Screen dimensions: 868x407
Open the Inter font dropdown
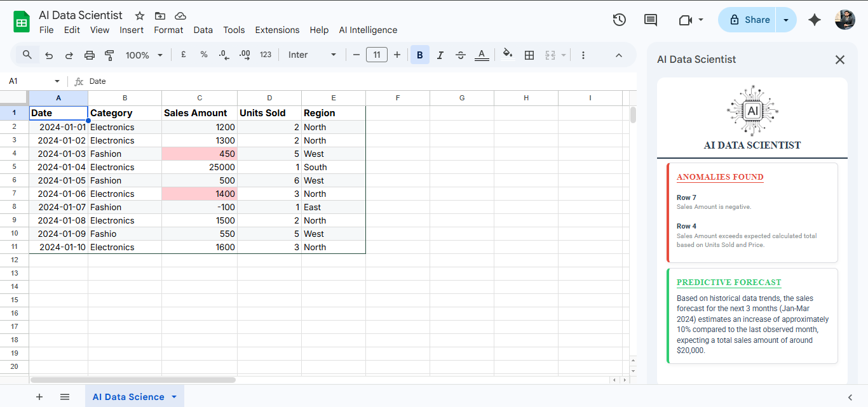click(311, 55)
